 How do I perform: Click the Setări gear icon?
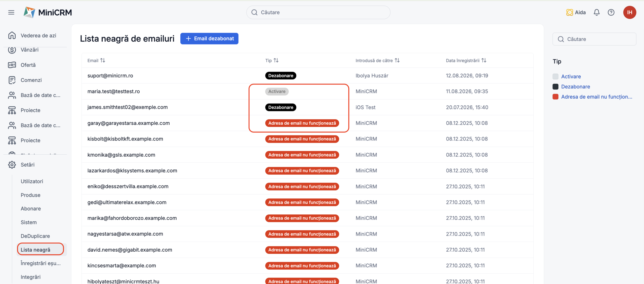[12, 165]
